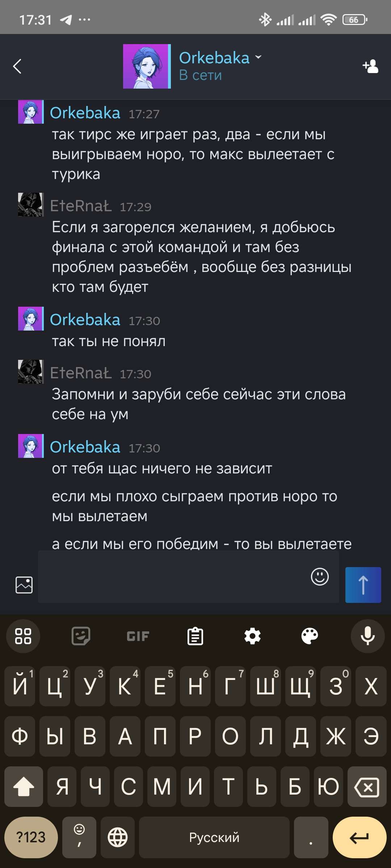Image resolution: width=391 pixels, height=868 pixels.
Task: Open the emoji picker in message field
Action: coord(320,576)
